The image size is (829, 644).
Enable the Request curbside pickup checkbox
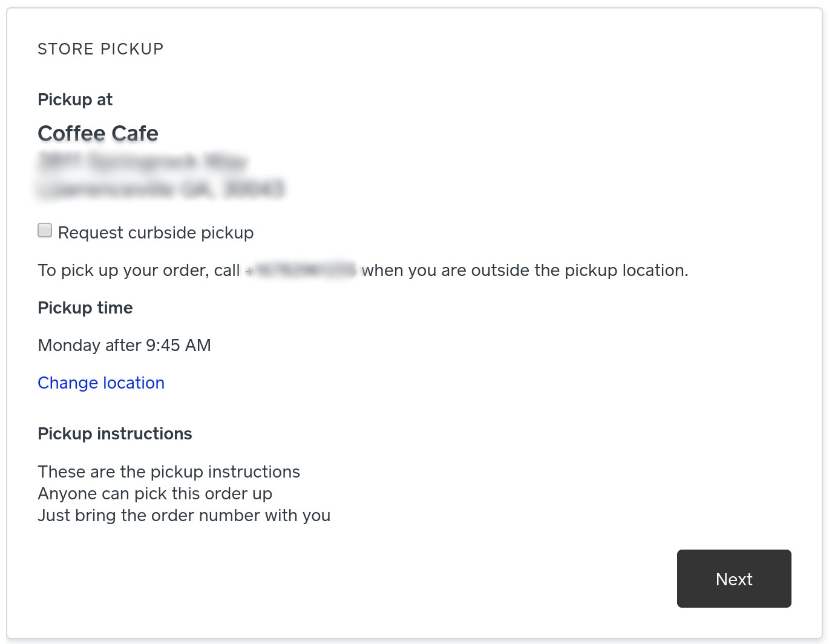pyautogui.click(x=45, y=231)
